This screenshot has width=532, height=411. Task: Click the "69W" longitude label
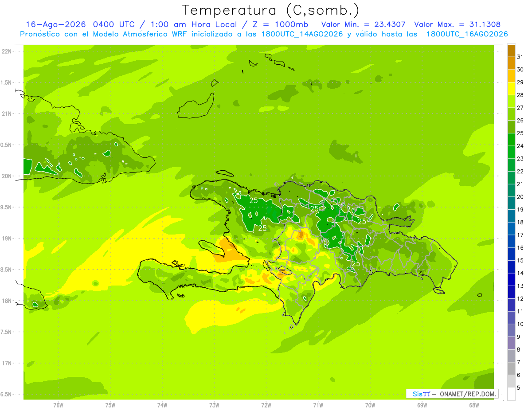pyautogui.click(x=422, y=405)
